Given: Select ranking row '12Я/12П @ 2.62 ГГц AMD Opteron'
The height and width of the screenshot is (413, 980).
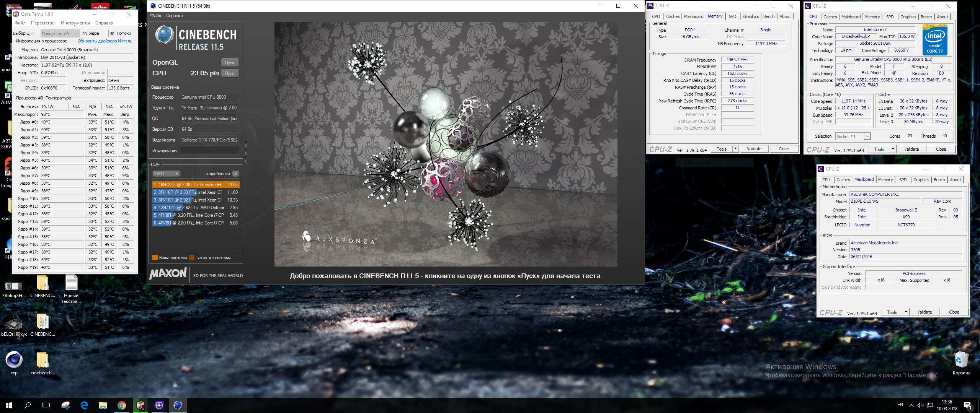Looking at the screenshot, I should tap(196, 208).
